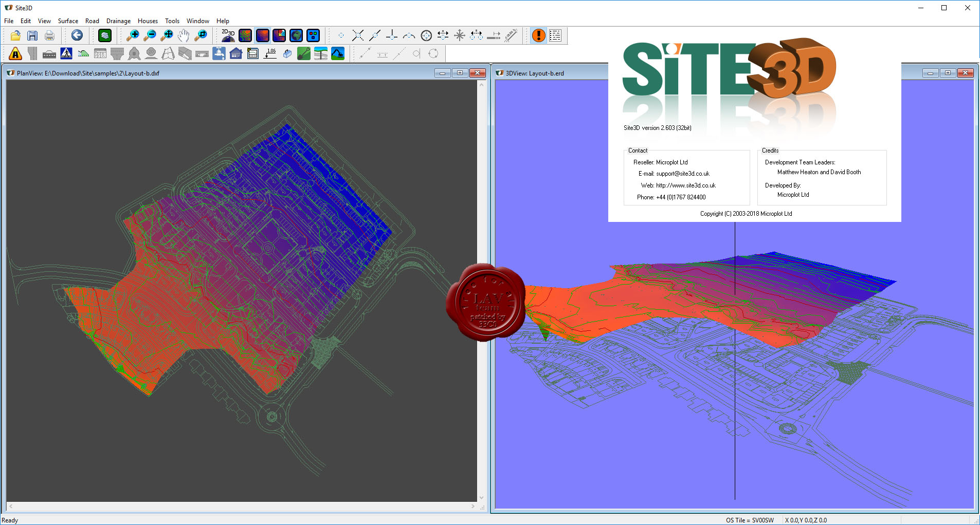
Task: Toggle the height shading display icon
Action: 262,35
